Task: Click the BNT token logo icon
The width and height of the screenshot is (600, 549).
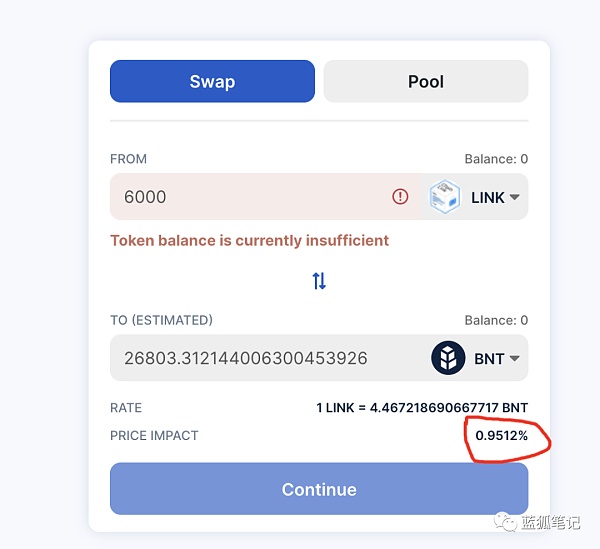Action: (x=448, y=358)
